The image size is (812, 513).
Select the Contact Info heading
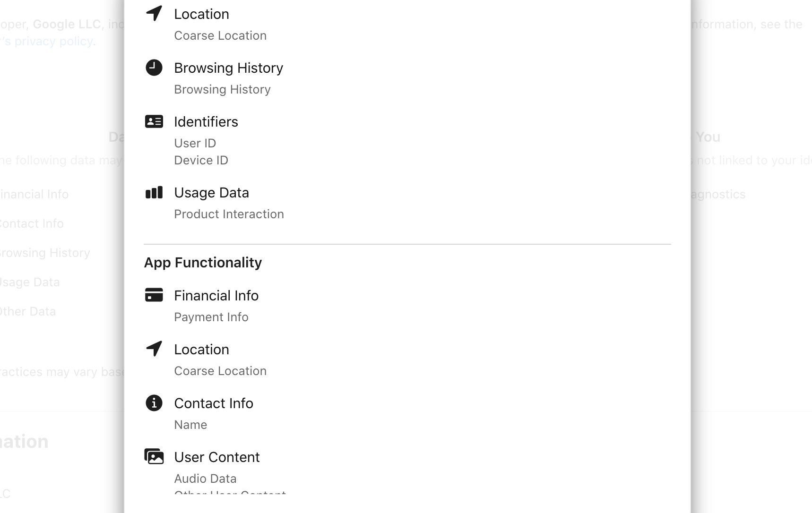214,403
